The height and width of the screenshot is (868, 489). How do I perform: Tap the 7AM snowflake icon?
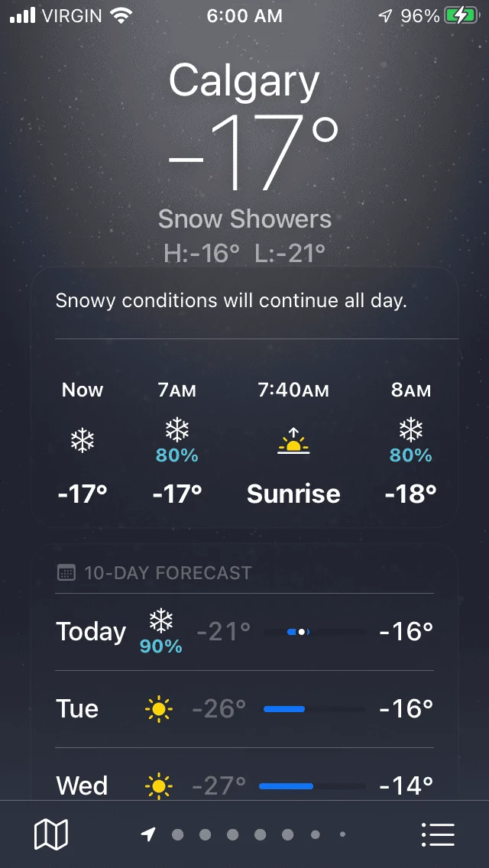(177, 430)
